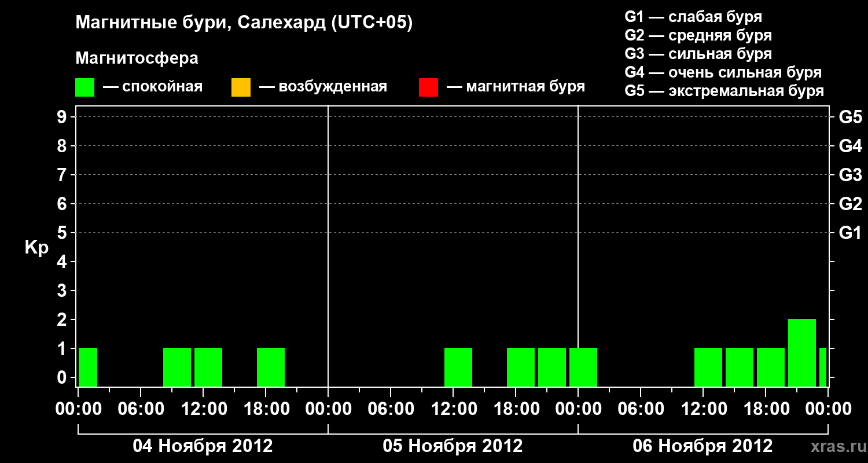Viewport: 868px width, 463px height.
Task: Click the '12:00' time label under 05 Ноября
Action: [453, 409]
